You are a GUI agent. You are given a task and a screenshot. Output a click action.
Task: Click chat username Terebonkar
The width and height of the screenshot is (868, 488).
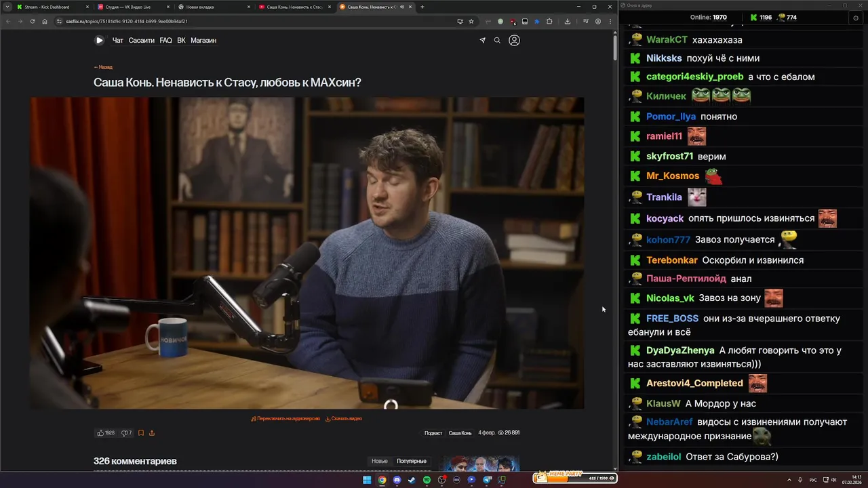click(672, 260)
